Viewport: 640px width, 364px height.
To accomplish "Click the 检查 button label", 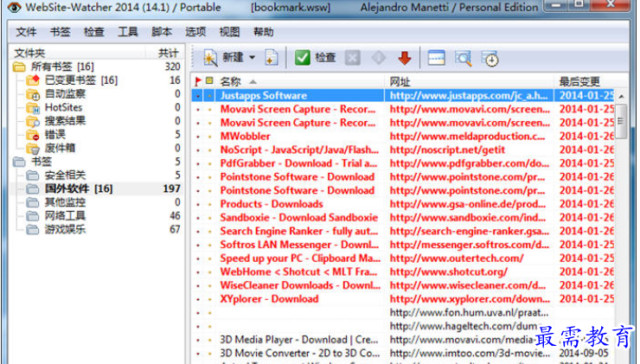I will pyautogui.click(x=325, y=58).
